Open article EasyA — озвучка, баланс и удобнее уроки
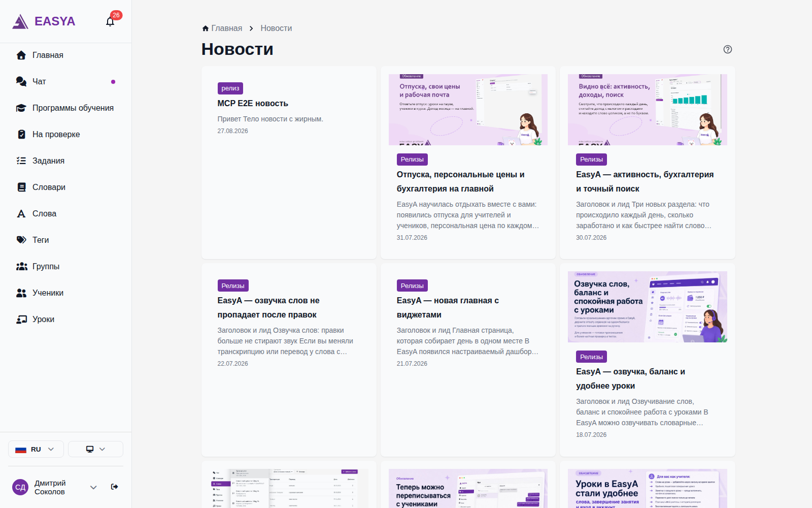 point(630,378)
